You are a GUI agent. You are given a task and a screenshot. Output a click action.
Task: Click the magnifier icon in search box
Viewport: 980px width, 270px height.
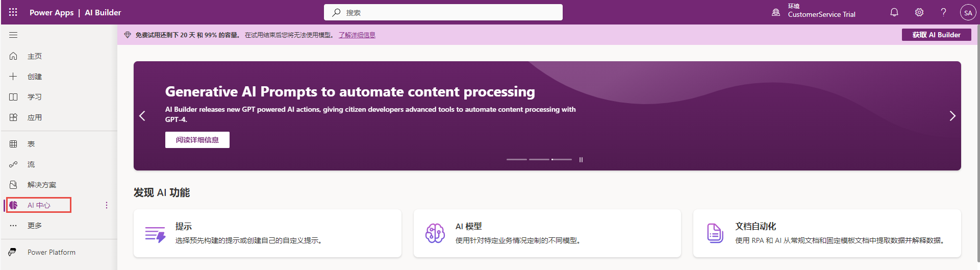(336, 13)
